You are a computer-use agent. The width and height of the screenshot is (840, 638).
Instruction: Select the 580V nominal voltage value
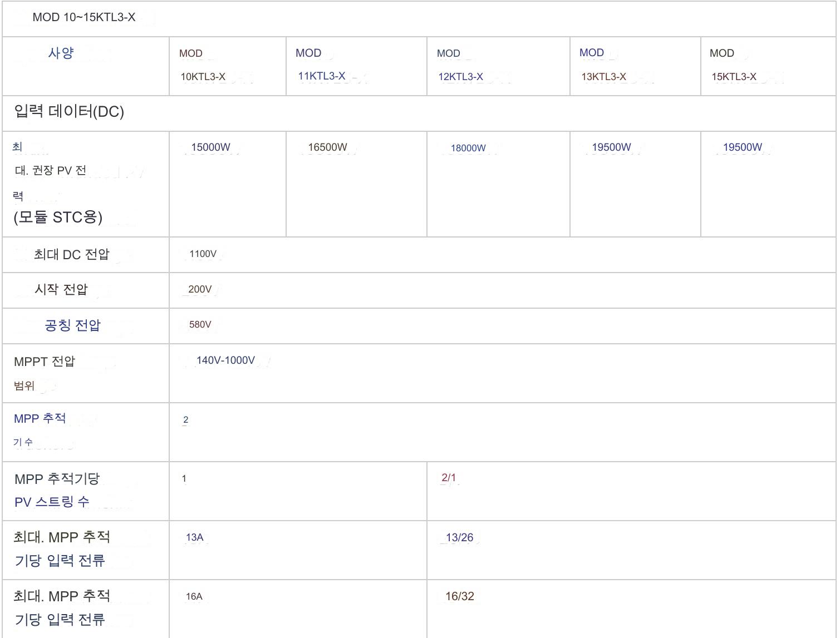pyautogui.click(x=200, y=325)
